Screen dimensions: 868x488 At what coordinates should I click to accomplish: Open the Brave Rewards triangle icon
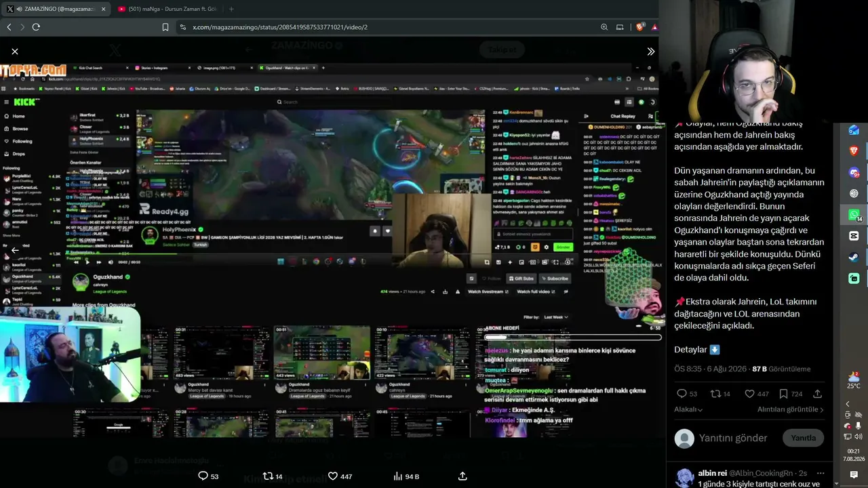[x=654, y=27]
